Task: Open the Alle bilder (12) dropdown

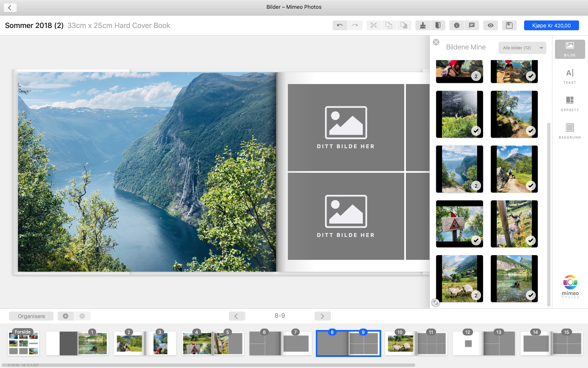Action: point(522,48)
